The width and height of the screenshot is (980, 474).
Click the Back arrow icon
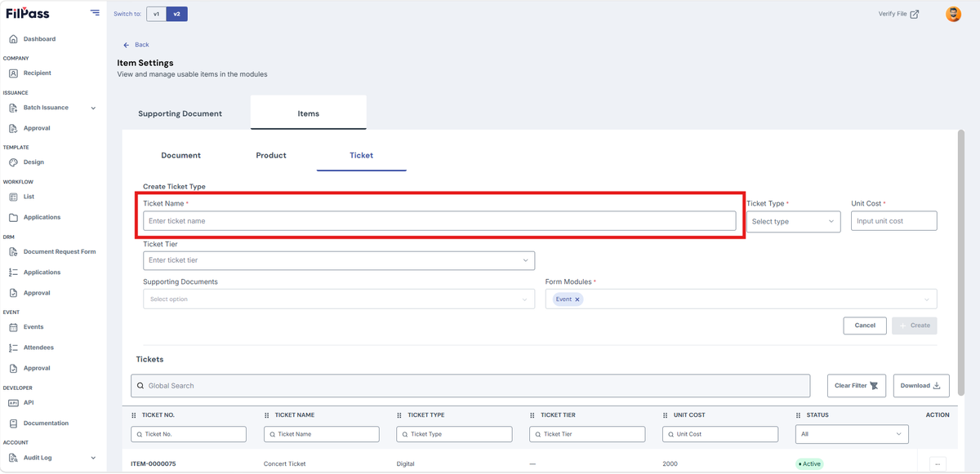[x=127, y=45]
